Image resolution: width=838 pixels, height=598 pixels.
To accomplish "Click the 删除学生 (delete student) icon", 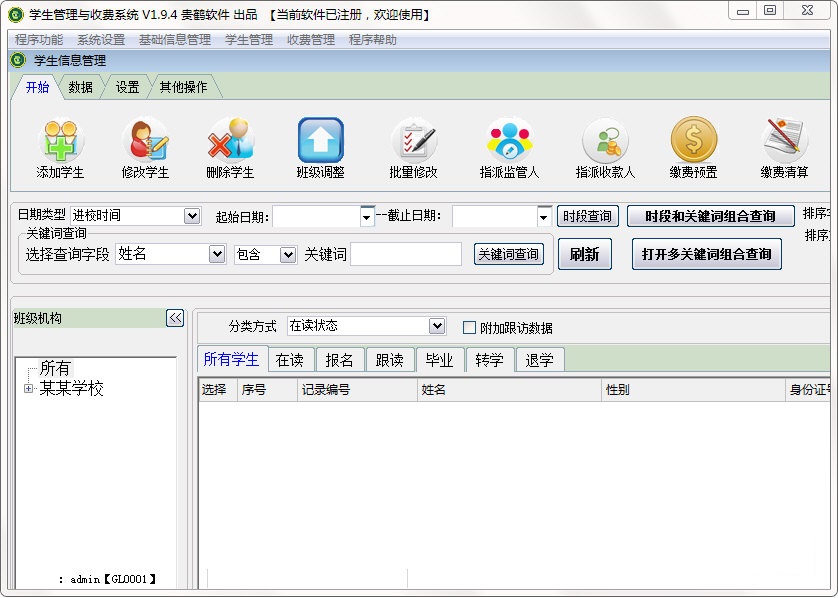I will 230,141.
